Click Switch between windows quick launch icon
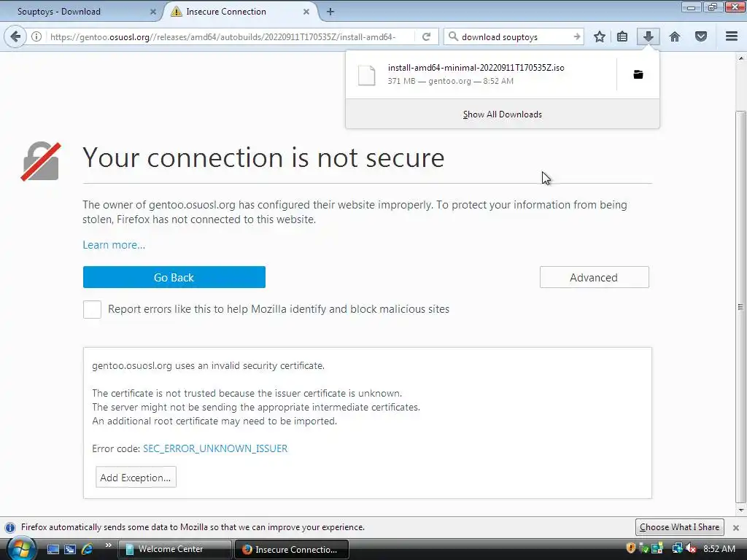Viewport: 747px width, 560px height. tap(70, 549)
